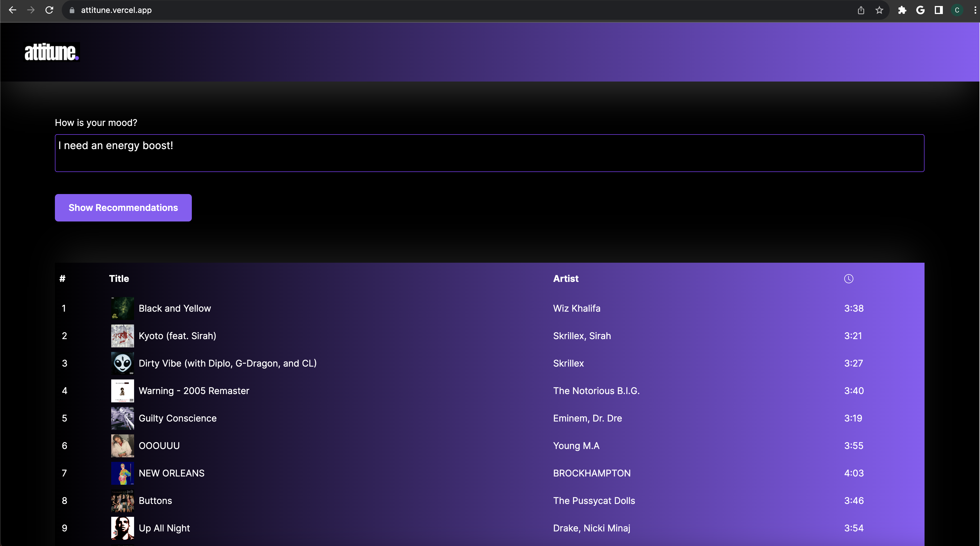
Task: Bookmark this page with the star icon
Action: 879,10
